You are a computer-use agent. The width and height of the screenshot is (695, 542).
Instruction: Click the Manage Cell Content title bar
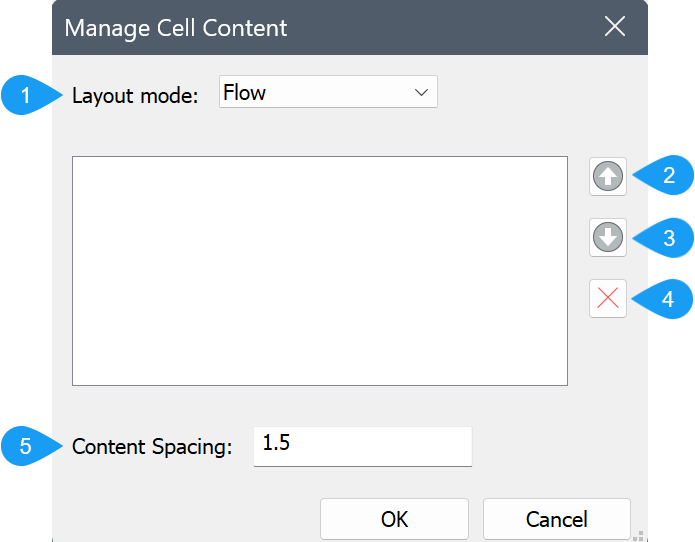pos(300,27)
